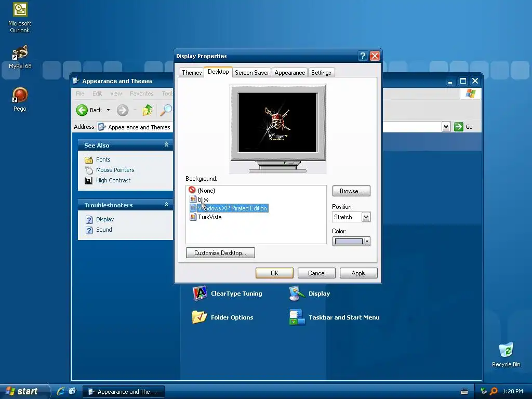Click the Fonts folder icon in See Also
Viewport: 532px width, 399px height.
89,159
